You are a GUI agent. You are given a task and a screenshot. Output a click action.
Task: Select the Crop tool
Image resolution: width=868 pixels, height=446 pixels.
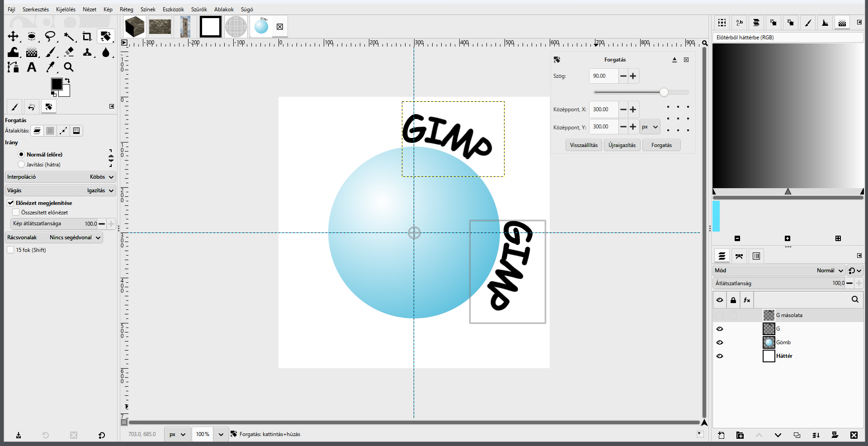tap(87, 36)
